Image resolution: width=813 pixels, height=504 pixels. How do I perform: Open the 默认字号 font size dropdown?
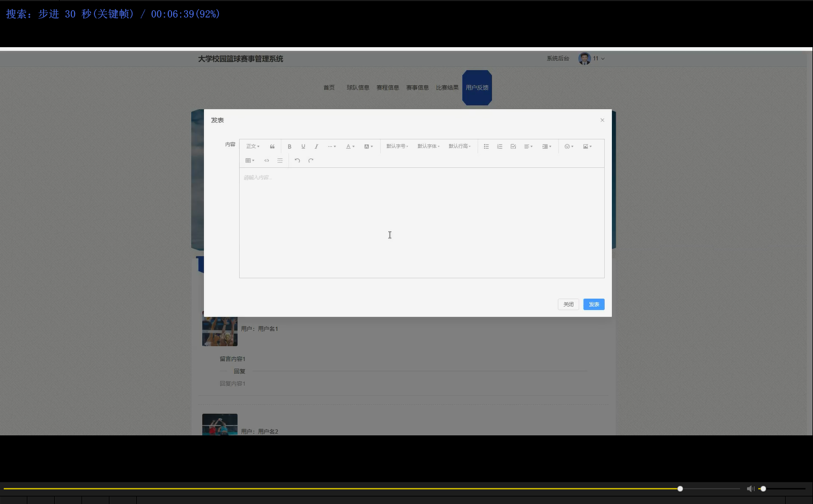pos(397,146)
